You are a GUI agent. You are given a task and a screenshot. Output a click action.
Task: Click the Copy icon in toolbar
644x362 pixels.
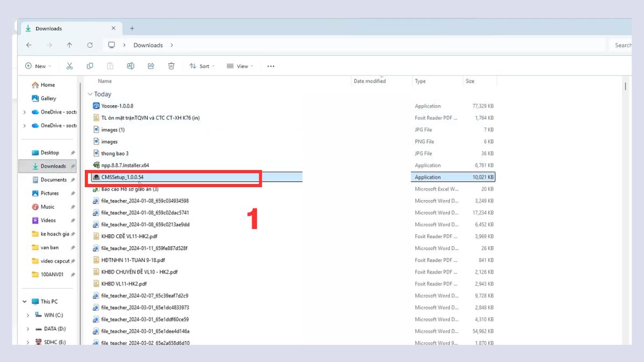coord(90,66)
